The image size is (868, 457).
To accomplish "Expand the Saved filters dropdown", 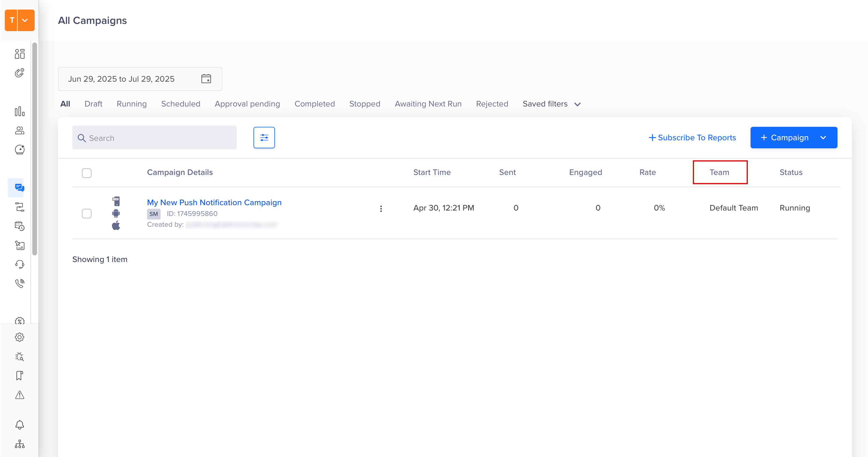I will click(551, 104).
